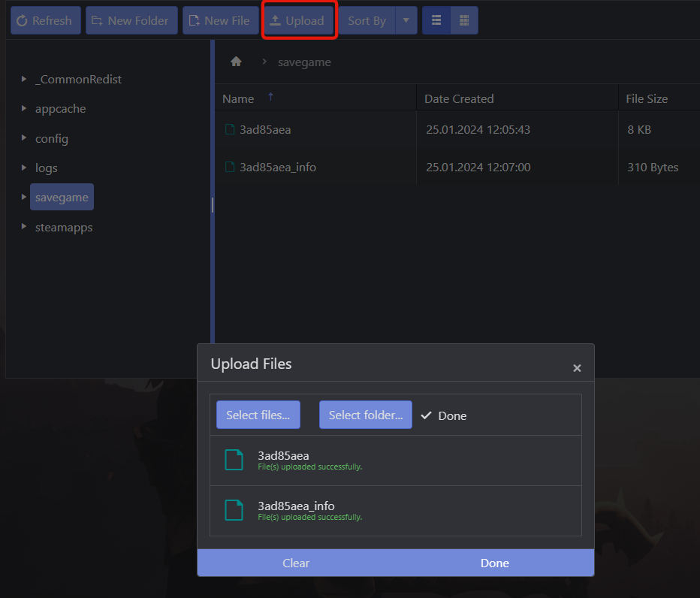
Task: Select appcache in folder tree
Action: 60,109
